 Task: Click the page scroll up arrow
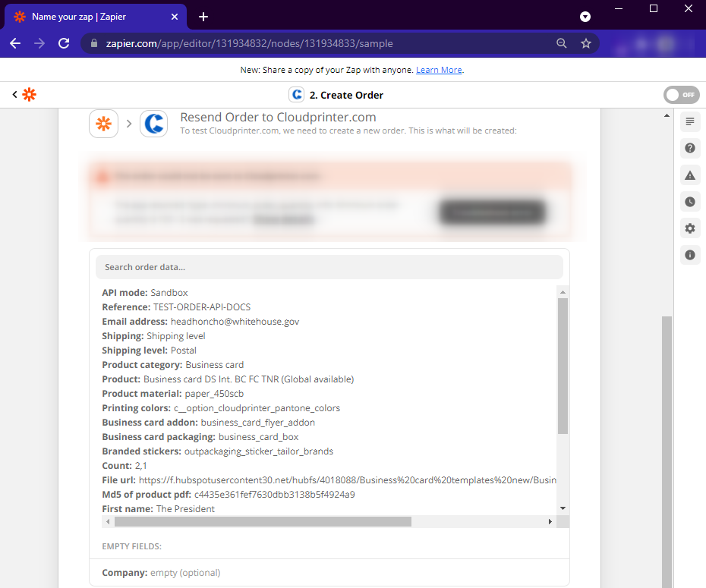coord(667,115)
